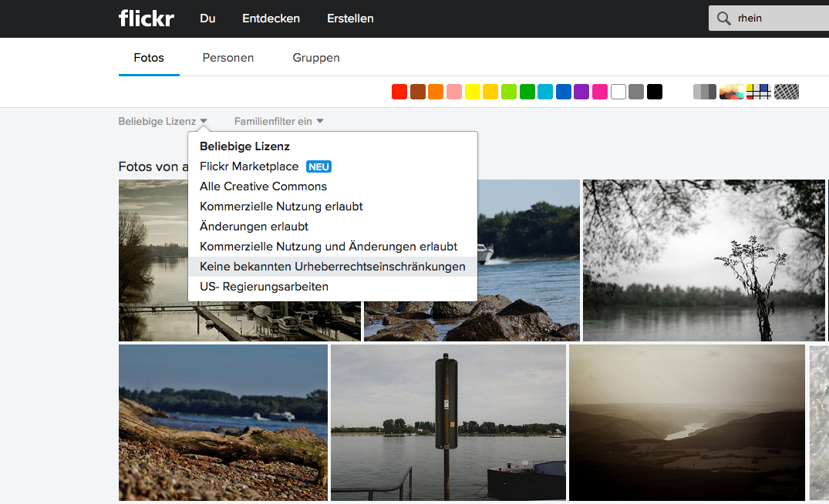Filter photos by blue color swatch
The width and height of the screenshot is (829, 504).
click(564, 92)
